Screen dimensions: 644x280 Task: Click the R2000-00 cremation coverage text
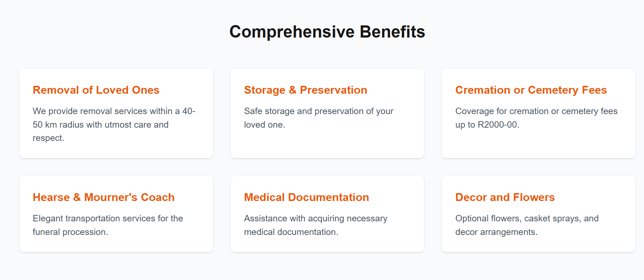pos(536,118)
